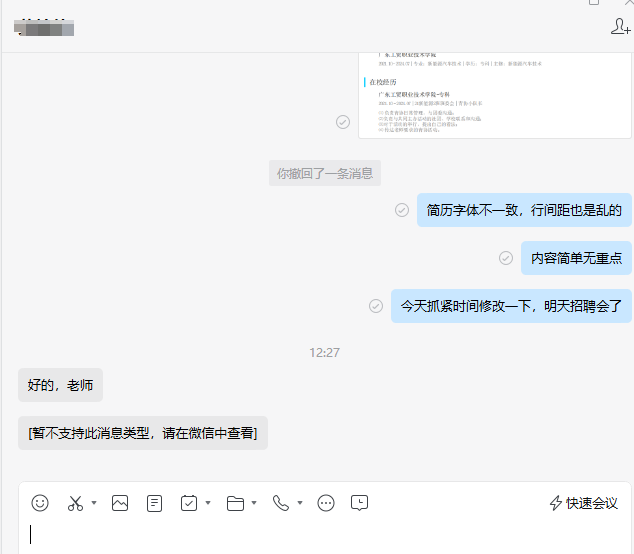Open the more options ellipsis icon
This screenshot has width=634, height=554.
[x=326, y=503]
